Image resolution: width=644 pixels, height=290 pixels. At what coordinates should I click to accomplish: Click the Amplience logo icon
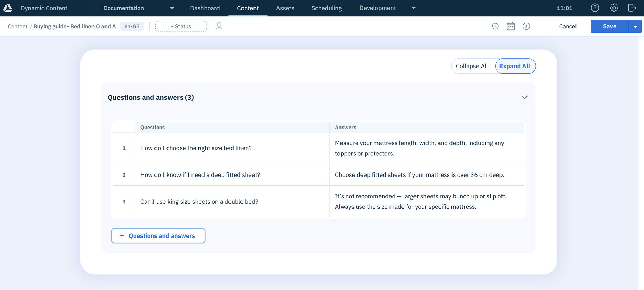[8, 8]
